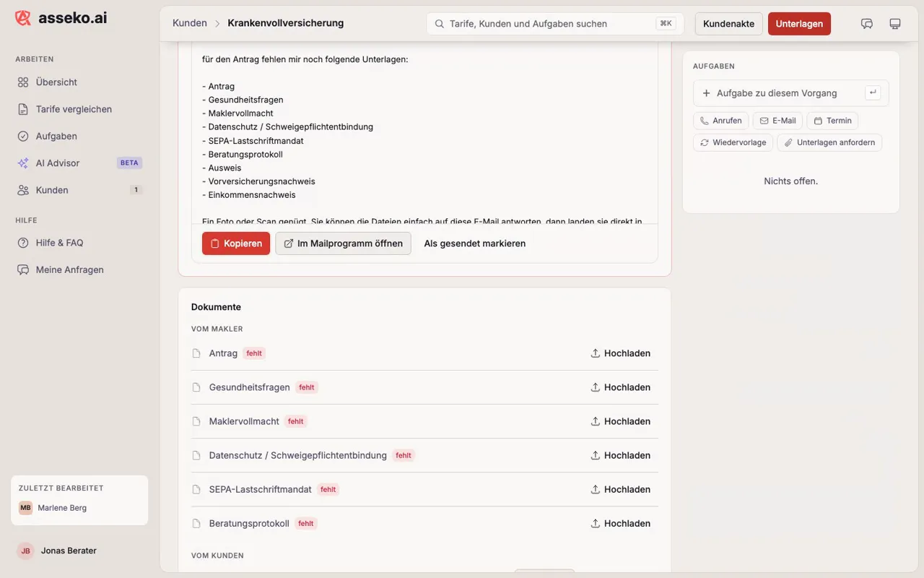This screenshot has height=578, width=924.
Task: Open Kunden list in sidebar
Action: coord(79,190)
